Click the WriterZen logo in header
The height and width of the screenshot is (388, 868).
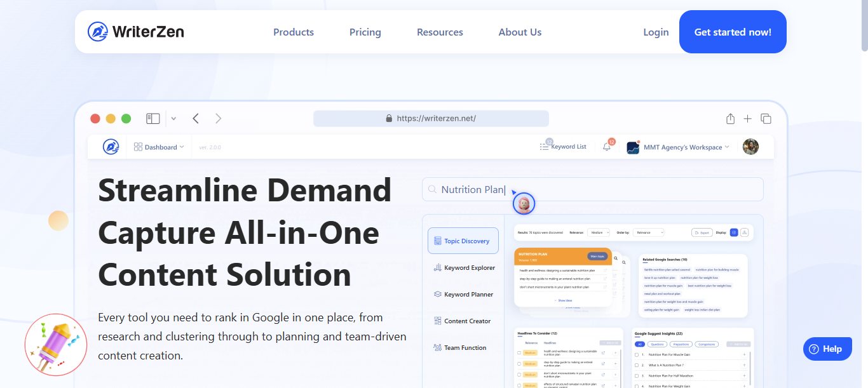click(135, 32)
